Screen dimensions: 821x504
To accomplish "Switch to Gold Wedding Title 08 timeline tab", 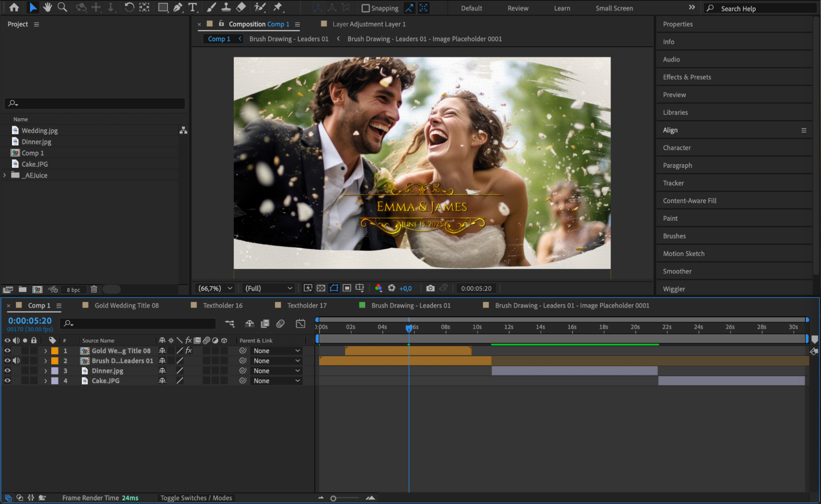I will point(126,305).
